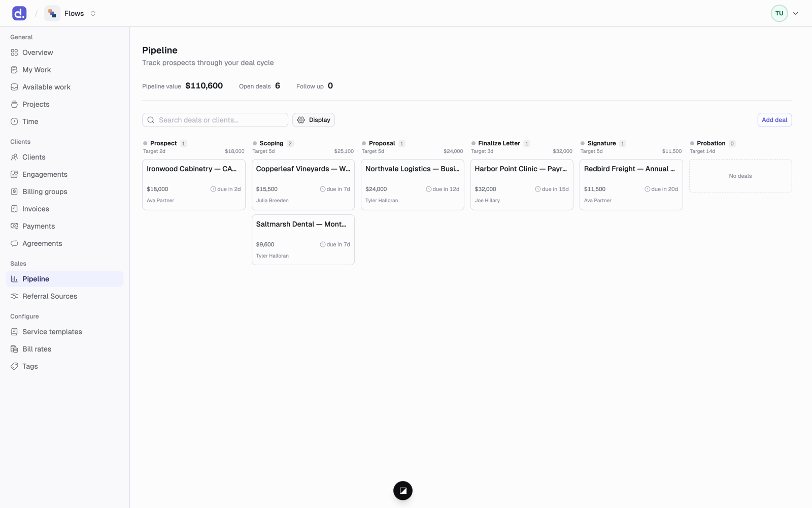
Task: Select the Pipeline menu item
Action: tap(65, 279)
